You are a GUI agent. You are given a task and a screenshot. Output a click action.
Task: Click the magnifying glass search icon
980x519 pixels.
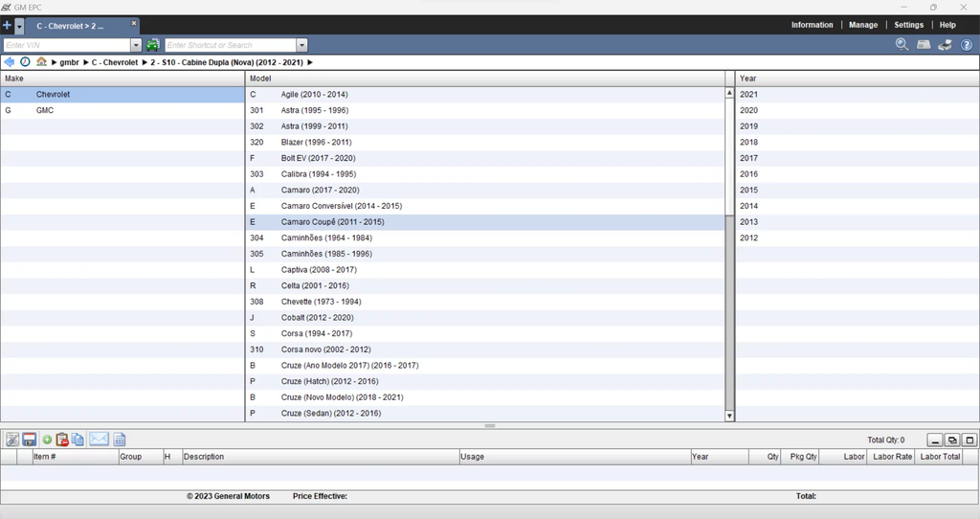[x=902, y=45]
